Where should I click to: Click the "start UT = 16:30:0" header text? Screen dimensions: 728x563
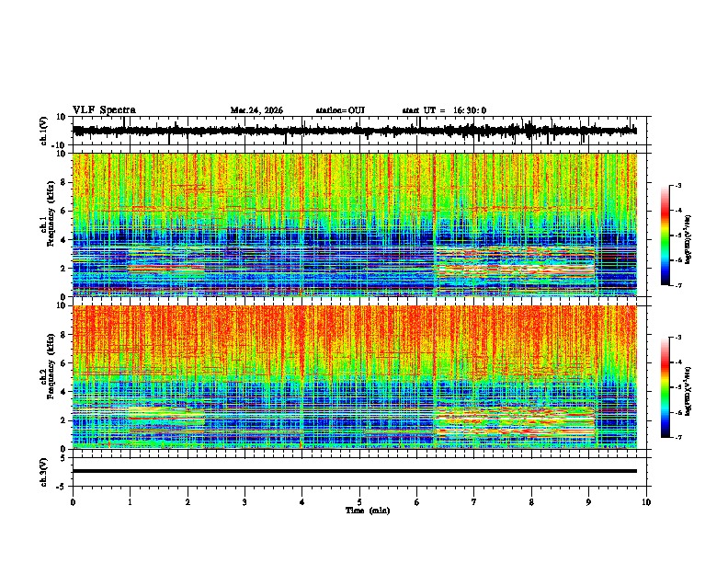point(444,110)
